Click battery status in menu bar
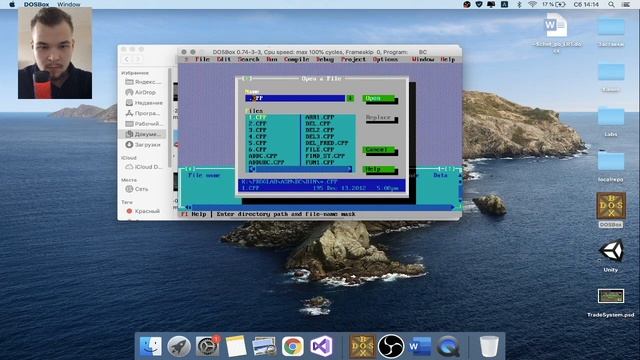 pyautogui.click(x=554, y=4)
